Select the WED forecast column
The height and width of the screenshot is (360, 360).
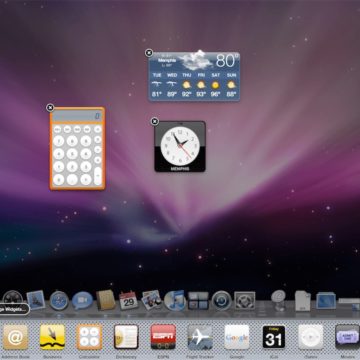(x=172, y=85)
